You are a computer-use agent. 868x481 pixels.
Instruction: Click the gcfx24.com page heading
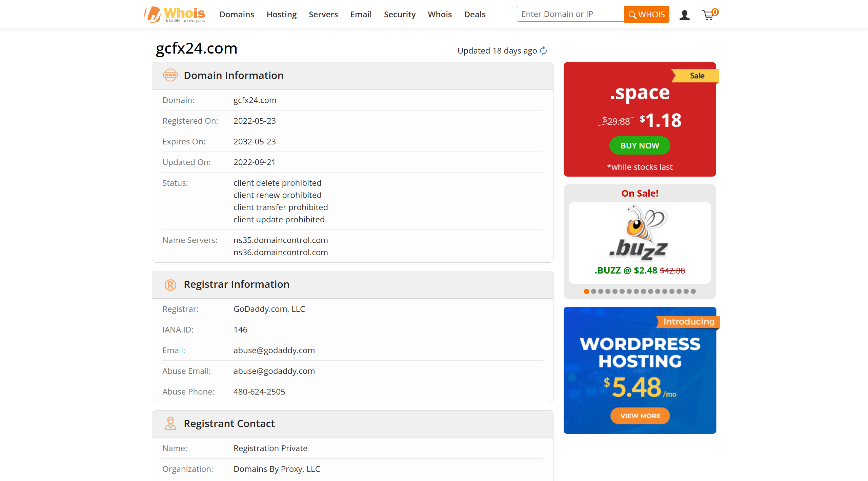(x=197, y=48)
